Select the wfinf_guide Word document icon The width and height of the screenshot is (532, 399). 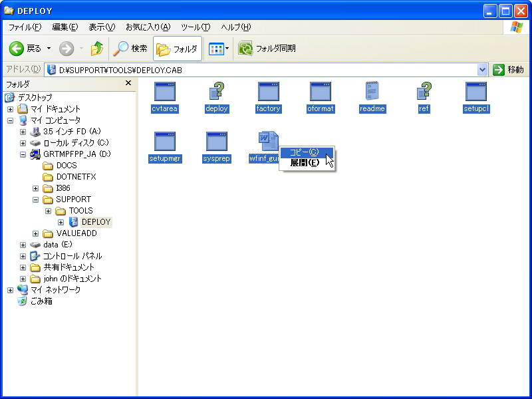(x=269, y=141)
